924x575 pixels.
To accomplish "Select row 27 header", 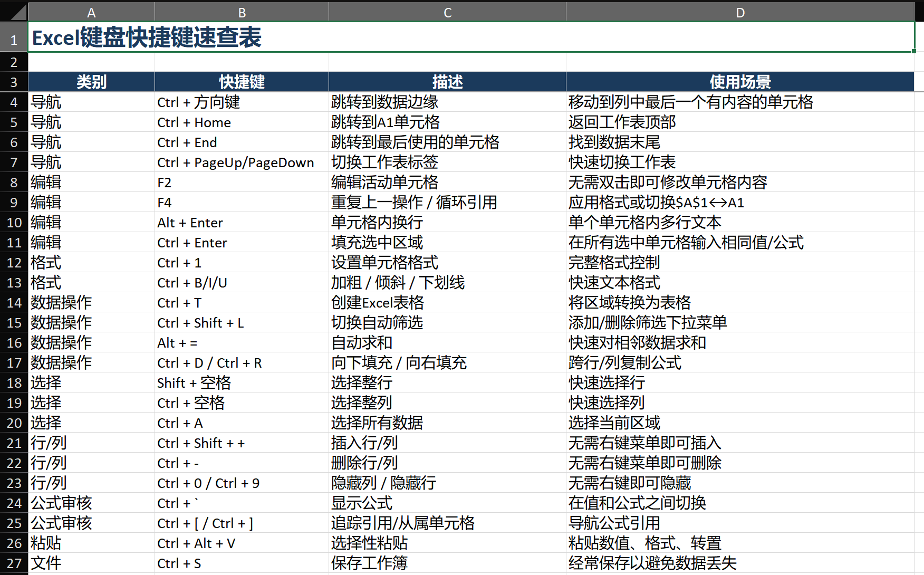I will point(14,563).
